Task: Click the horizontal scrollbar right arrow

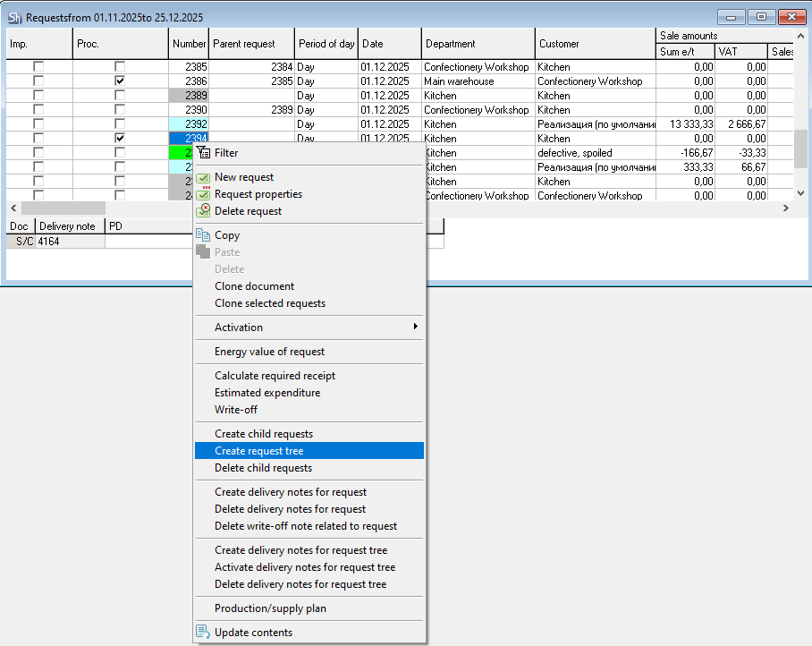Action: [786, 208]
